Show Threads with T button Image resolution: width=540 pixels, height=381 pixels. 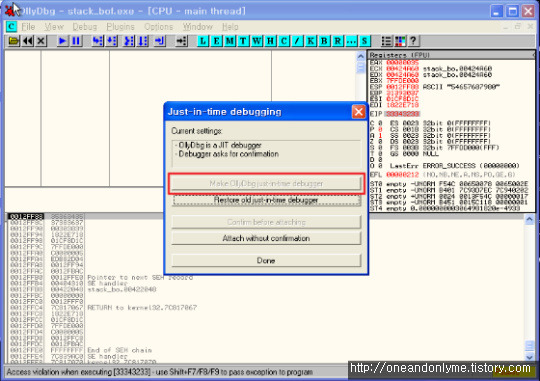[243, 41]
